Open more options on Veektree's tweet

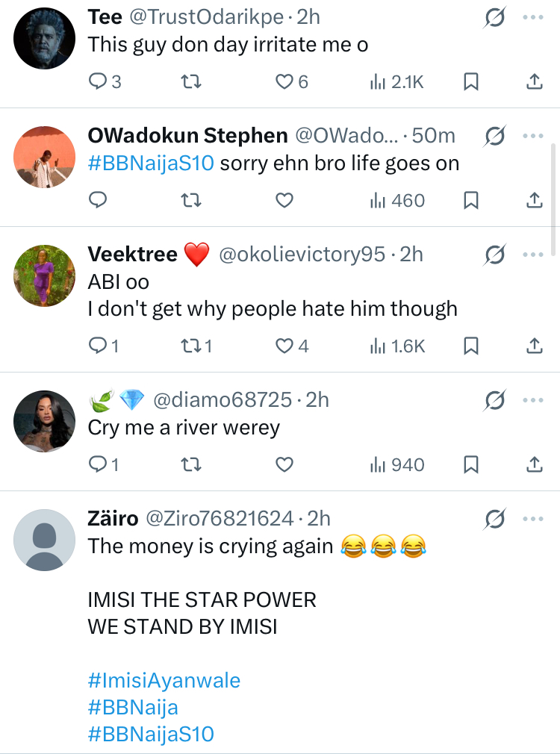(533, 255)
